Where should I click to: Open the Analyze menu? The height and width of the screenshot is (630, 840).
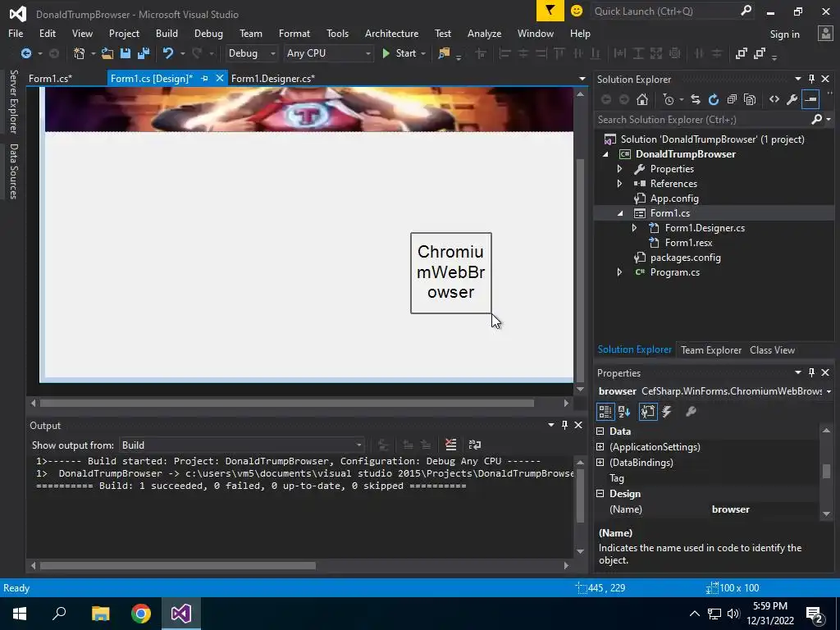[484, 33]
